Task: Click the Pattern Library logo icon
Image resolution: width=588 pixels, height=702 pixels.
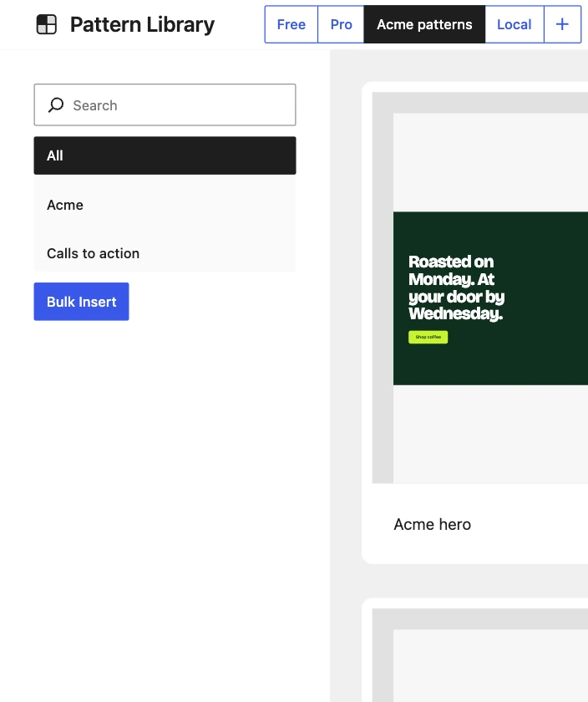Action: pyautogui.click(x=47, y=24)
